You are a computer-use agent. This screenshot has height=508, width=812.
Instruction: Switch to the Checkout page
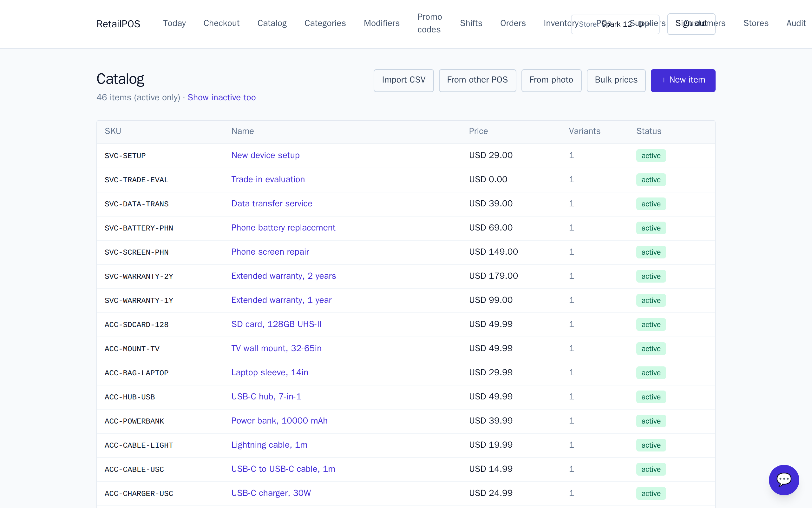pos(221,23)
